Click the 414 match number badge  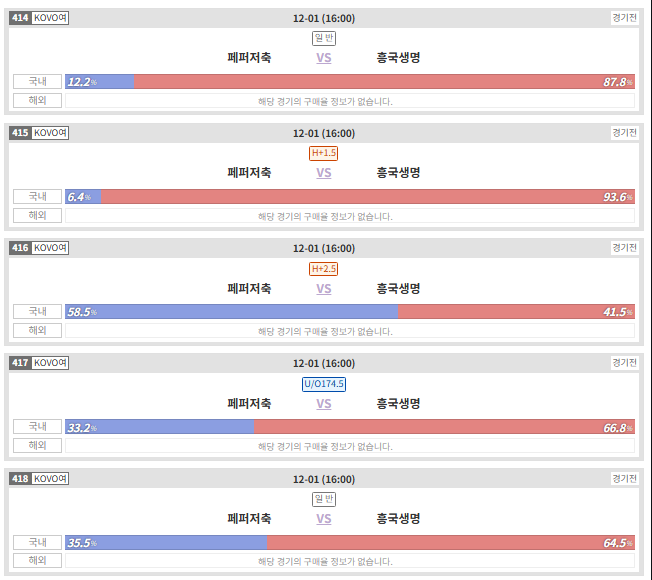pos(20,18)
